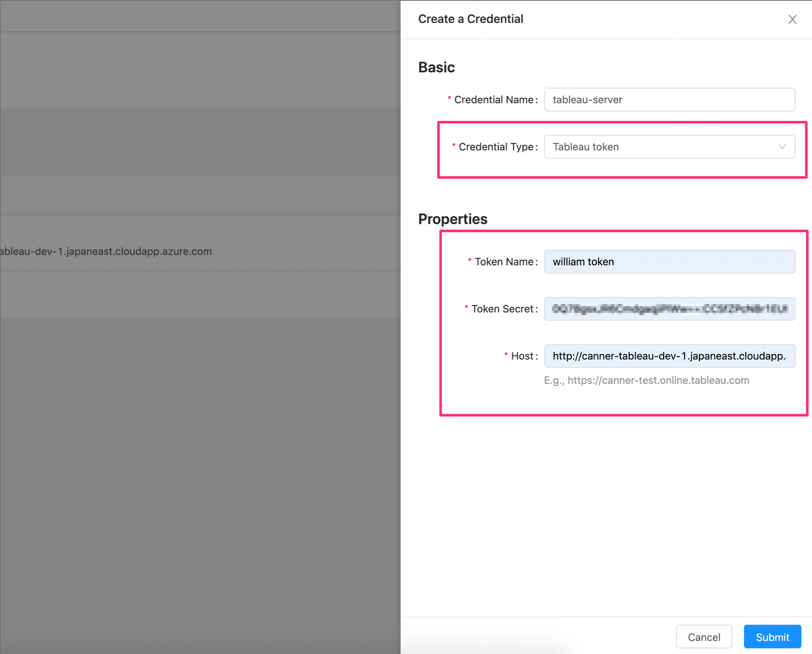Click the Token Name input field
This screenshot has width=812, height=654.
[669, 262]
